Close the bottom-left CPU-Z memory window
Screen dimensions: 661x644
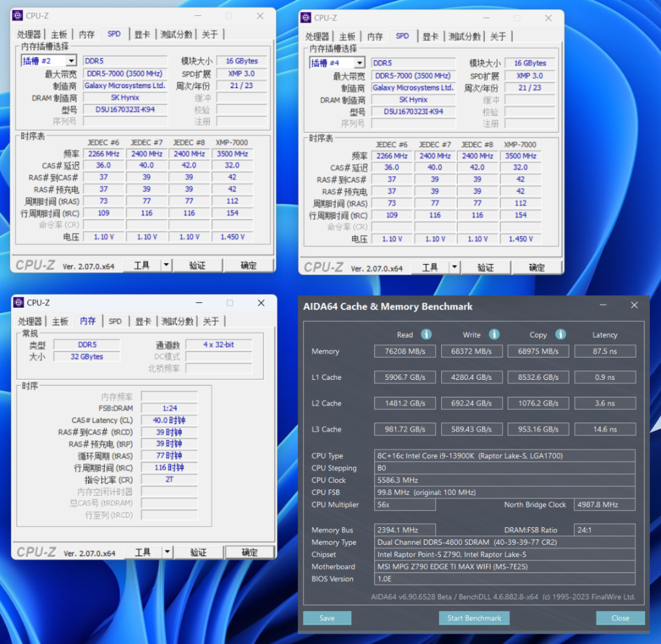(x=261, y=303)
